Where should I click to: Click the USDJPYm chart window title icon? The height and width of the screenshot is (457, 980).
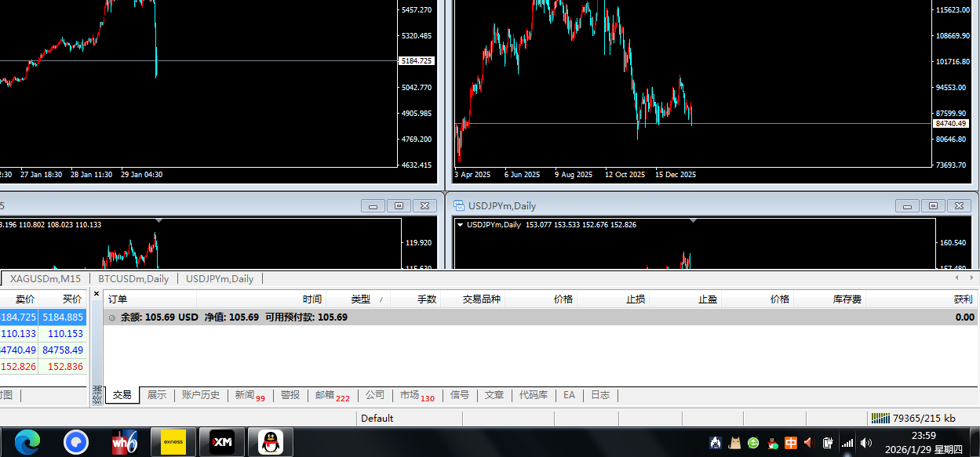coord(459,206)
